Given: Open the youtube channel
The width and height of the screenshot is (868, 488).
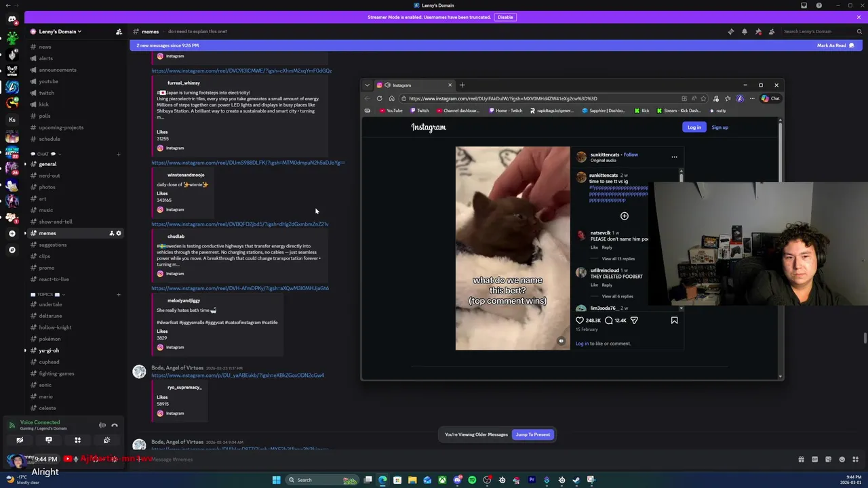Looking at the screenshot, I should click(x=48, y=81).
